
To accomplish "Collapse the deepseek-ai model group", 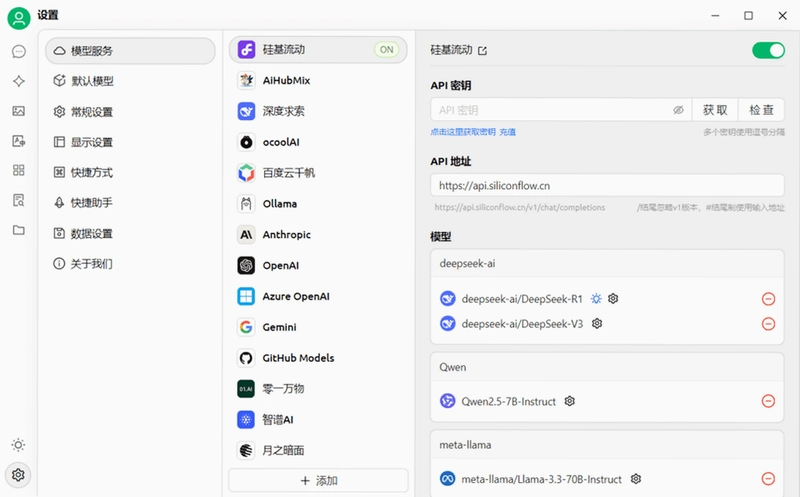I will point(607,264).
